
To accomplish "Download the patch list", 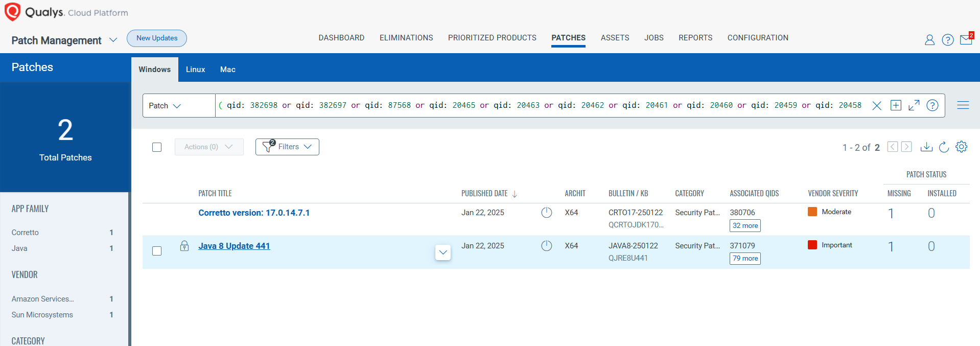I will (x=926, y=147).
